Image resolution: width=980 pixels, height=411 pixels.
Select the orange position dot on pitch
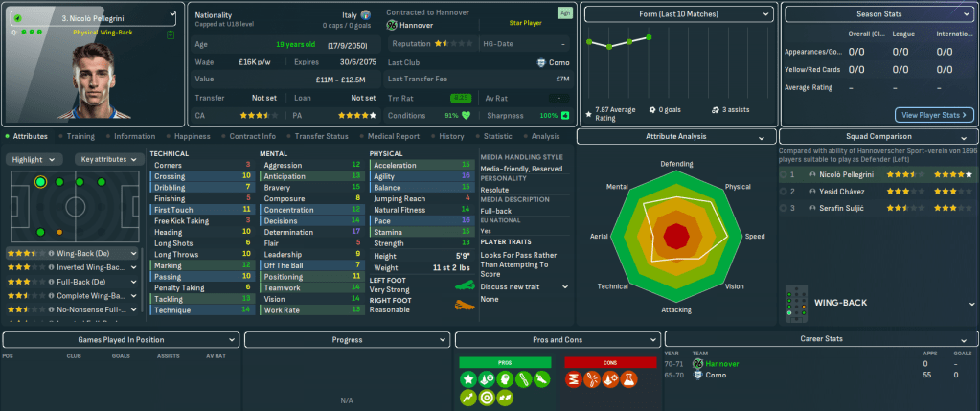[59, 232]
